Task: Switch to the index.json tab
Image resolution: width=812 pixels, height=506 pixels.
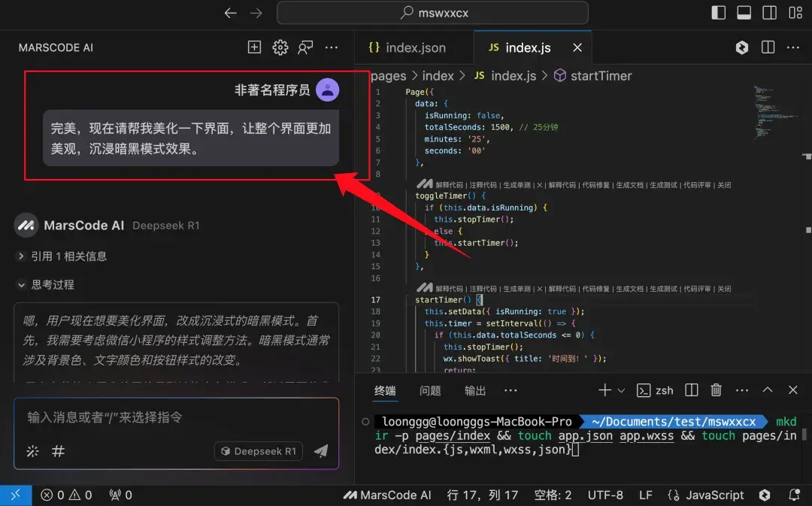Action: point(414,47)
